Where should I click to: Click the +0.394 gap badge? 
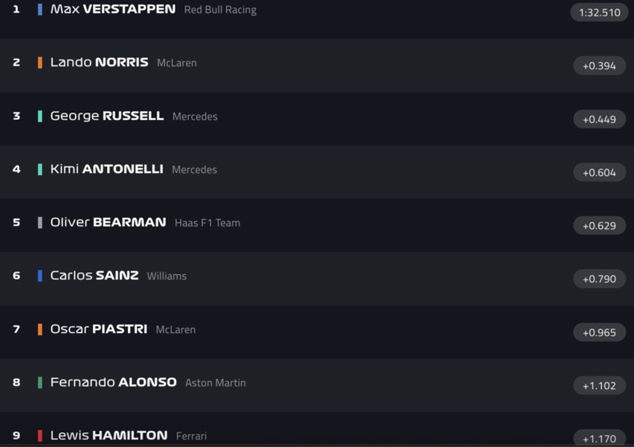click(599, 66)
